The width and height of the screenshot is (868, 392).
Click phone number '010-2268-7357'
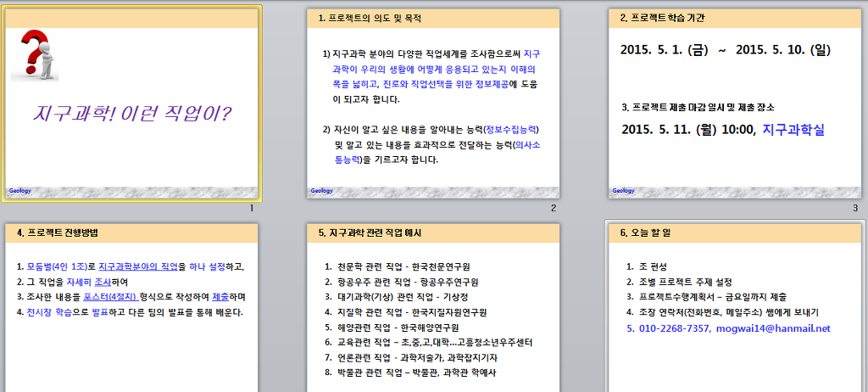click(675, 328)
